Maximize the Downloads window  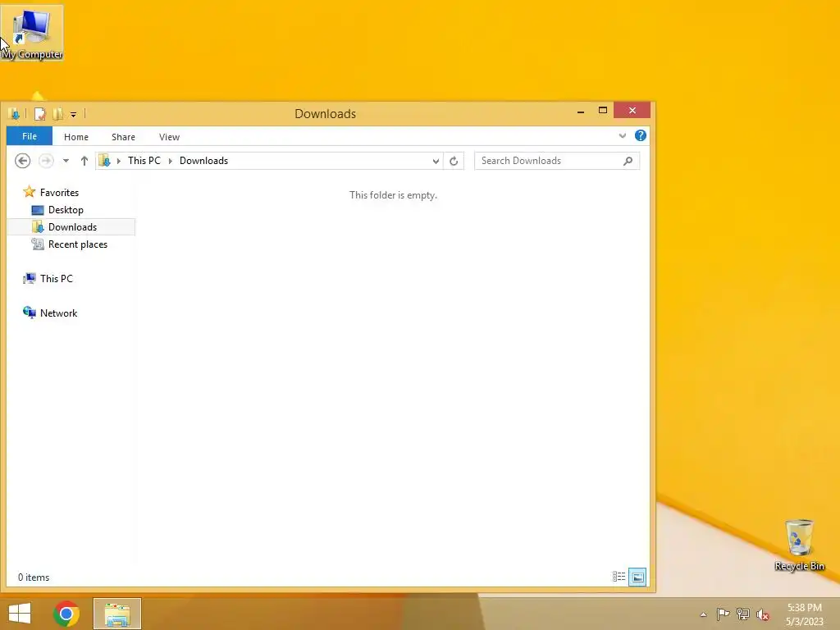603,111
